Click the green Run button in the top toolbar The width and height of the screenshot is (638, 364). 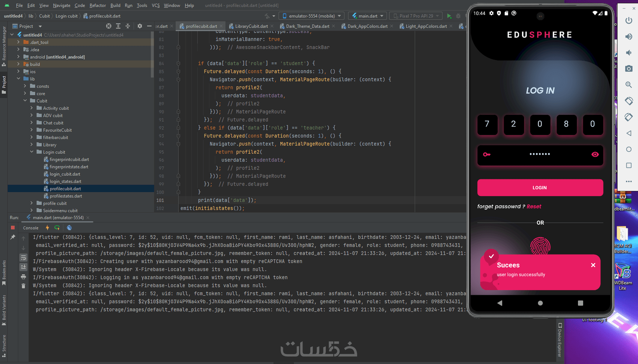click(x=449, y=16)
